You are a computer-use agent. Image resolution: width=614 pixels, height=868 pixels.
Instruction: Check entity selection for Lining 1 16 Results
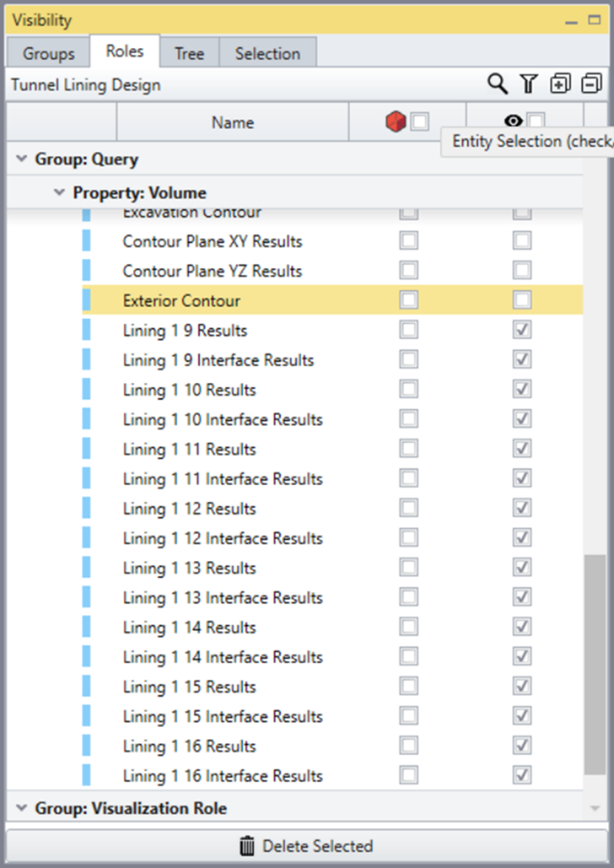click(x=409, y=745)
